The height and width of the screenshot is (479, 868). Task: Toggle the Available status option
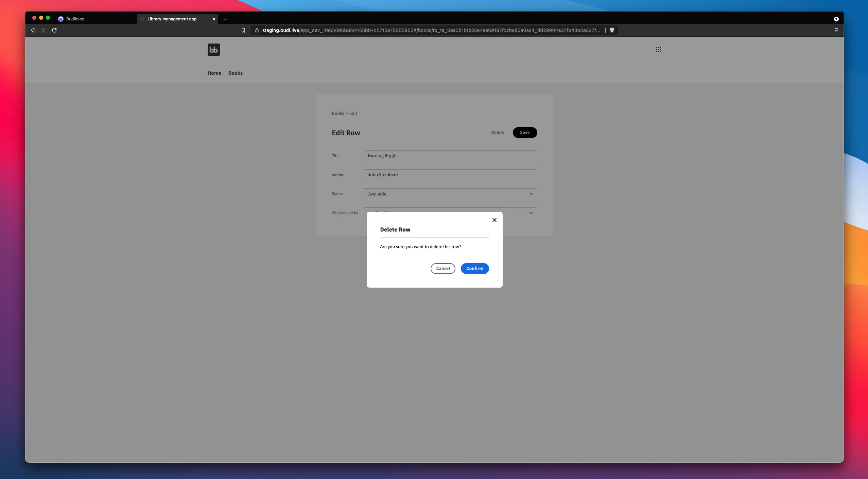tap(450, 193)
